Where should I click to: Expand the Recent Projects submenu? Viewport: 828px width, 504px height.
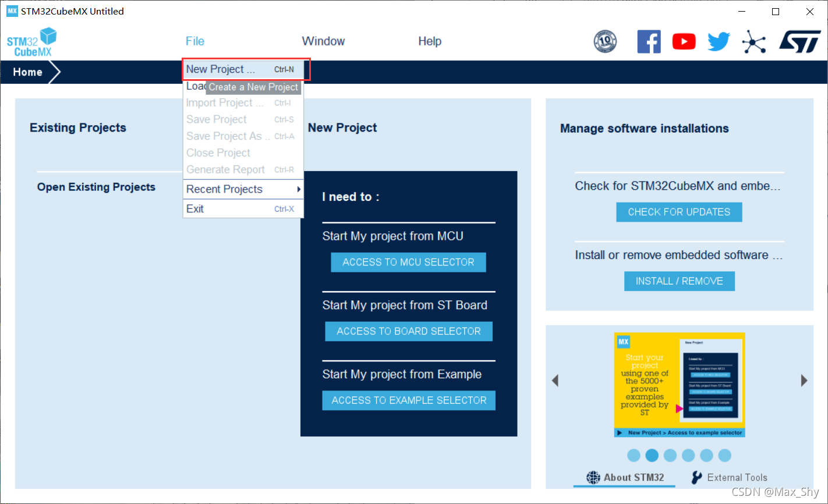(243, 189)
